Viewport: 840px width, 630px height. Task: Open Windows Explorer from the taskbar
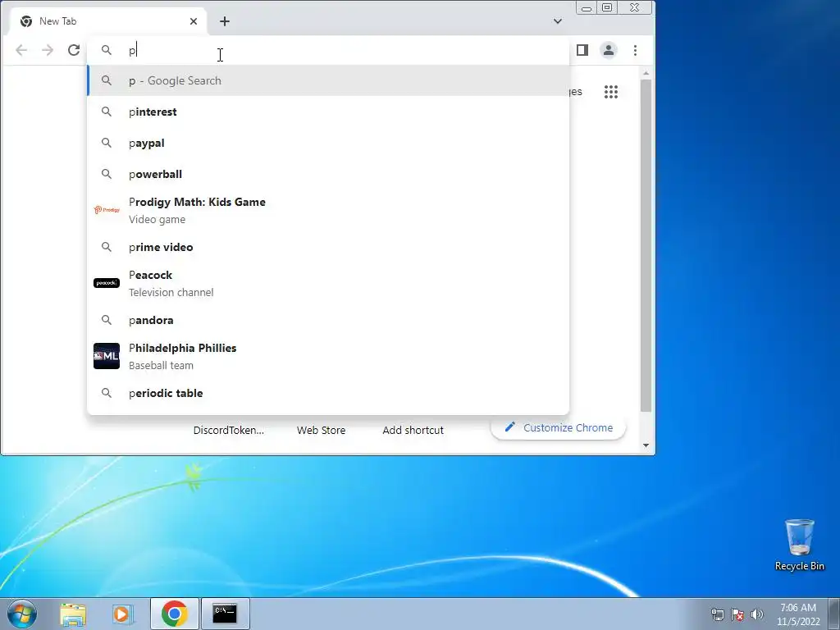coord(73,614)
